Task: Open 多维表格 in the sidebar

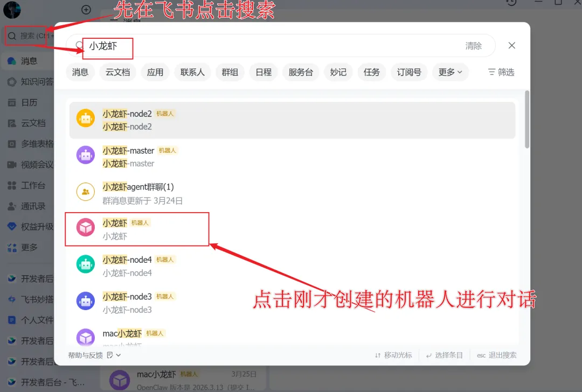Action: (30, 144)
